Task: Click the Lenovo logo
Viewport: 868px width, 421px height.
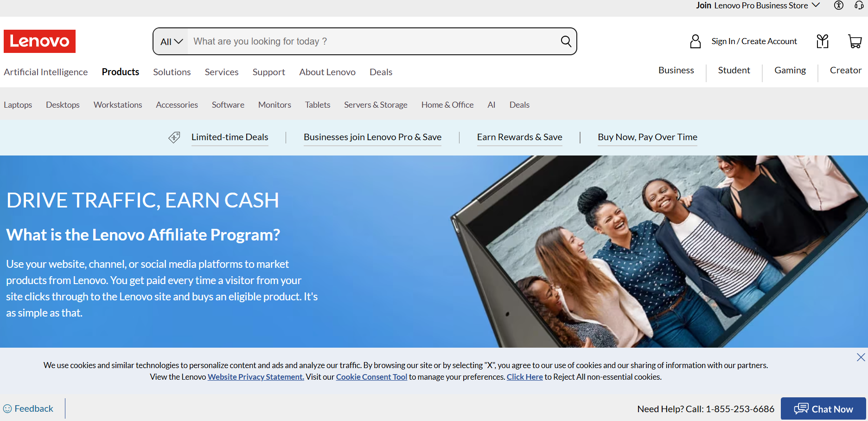Action: click(x=39, y=41)
